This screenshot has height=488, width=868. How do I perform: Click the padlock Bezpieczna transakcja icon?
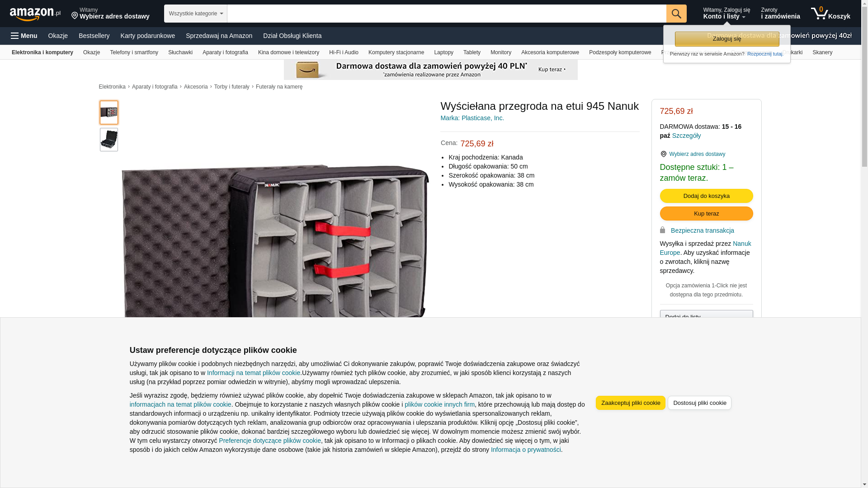coord(662,230)
